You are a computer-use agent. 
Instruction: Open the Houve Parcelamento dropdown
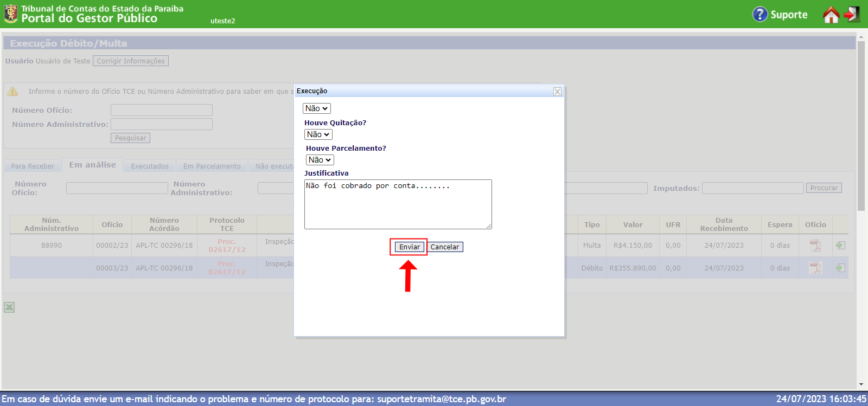point(320,160)
